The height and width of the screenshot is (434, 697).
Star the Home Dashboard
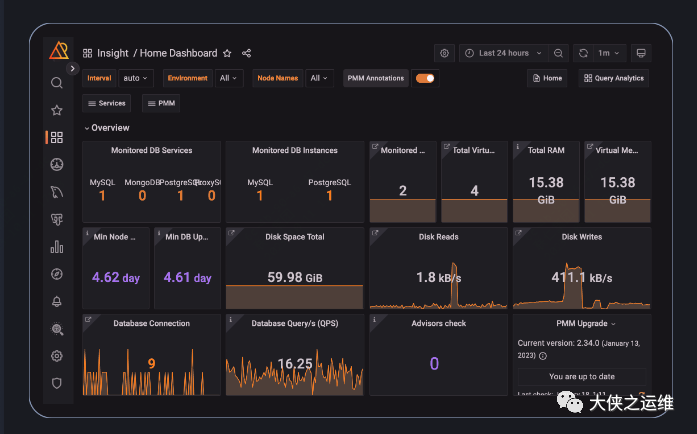(227, 53)
